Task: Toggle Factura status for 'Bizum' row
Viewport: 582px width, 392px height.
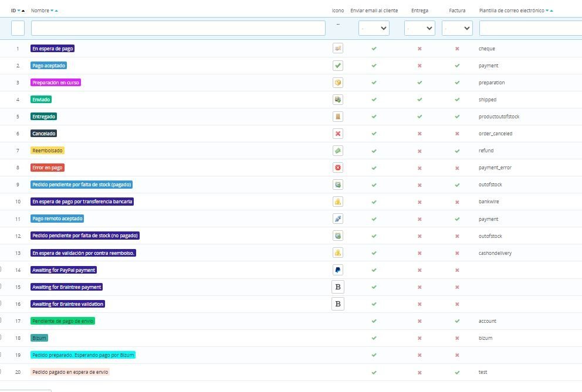Action: [457, 338]
